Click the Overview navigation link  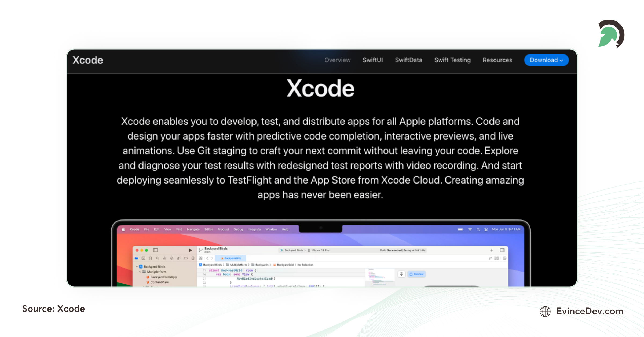coord(337,60)
